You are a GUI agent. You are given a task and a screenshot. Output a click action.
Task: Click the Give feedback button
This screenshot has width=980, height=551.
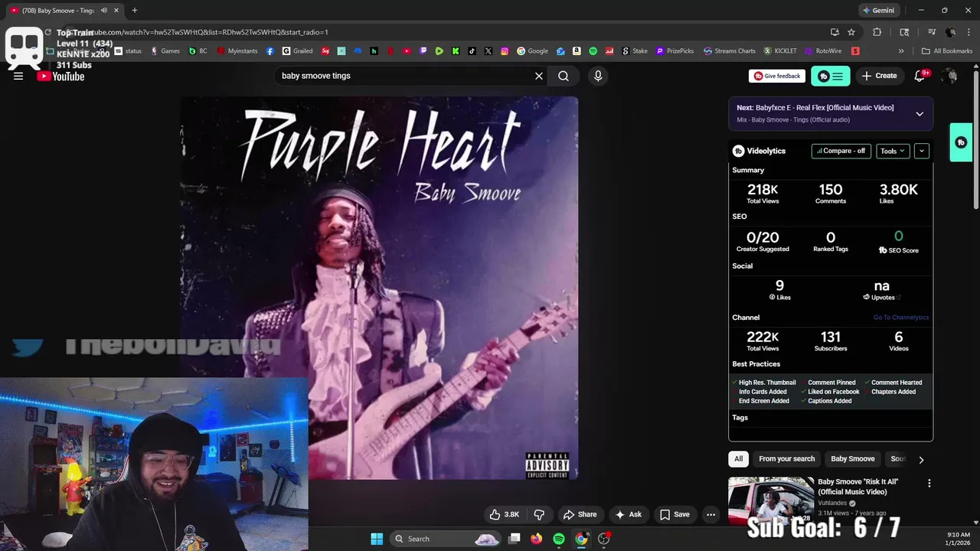777,76
